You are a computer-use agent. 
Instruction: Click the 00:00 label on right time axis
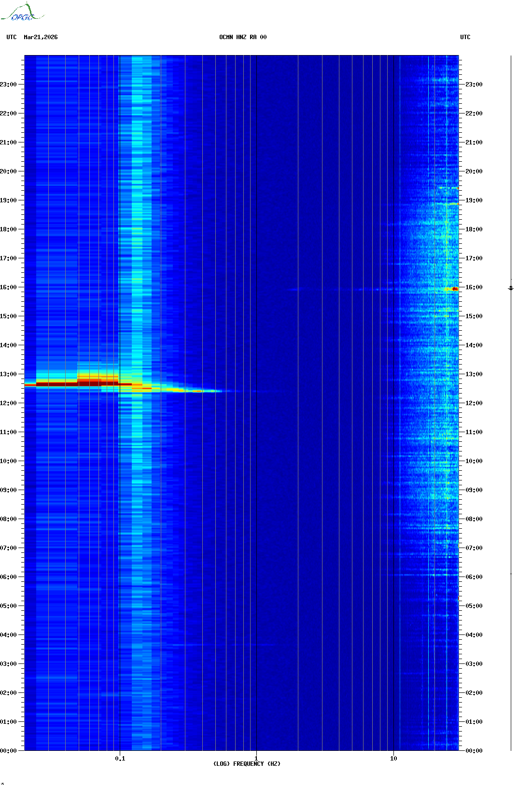pyautogui.click(x=474, y=751)
